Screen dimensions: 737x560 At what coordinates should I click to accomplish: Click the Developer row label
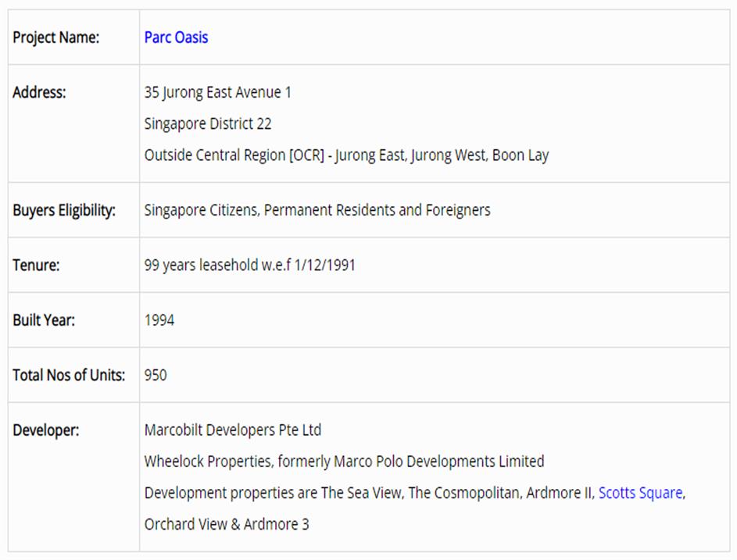(45, 430)
